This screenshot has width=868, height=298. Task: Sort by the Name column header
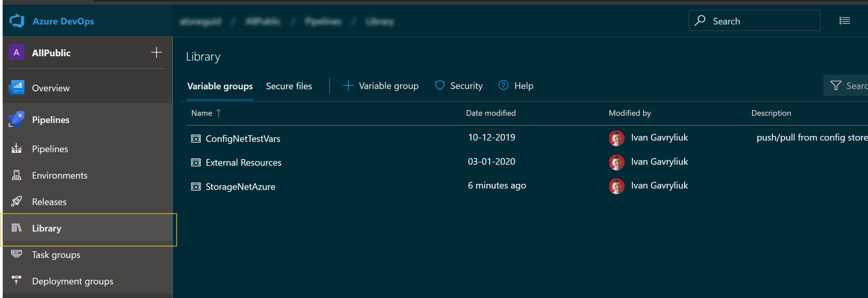201,113
